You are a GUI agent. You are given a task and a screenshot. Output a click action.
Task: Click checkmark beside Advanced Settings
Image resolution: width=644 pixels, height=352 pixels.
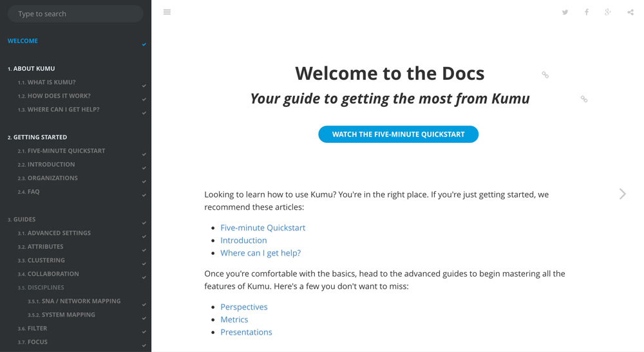pyautogui.click(x=144, y=236)
